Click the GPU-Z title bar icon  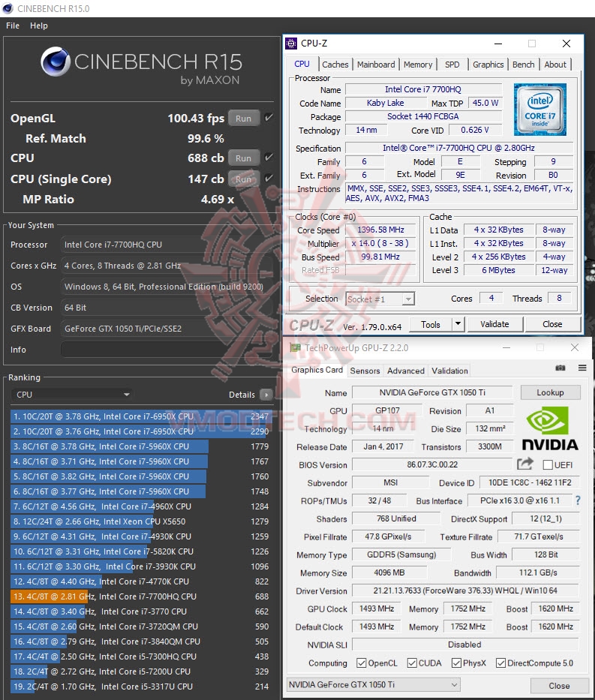[295, 348]
